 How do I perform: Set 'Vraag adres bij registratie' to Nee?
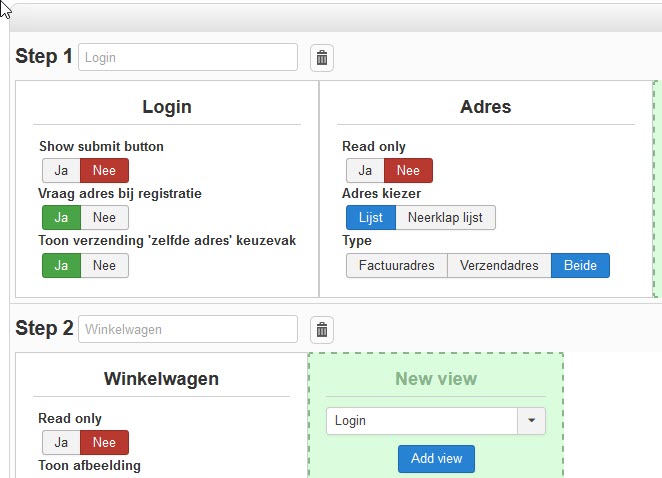(x=105, y=217)
